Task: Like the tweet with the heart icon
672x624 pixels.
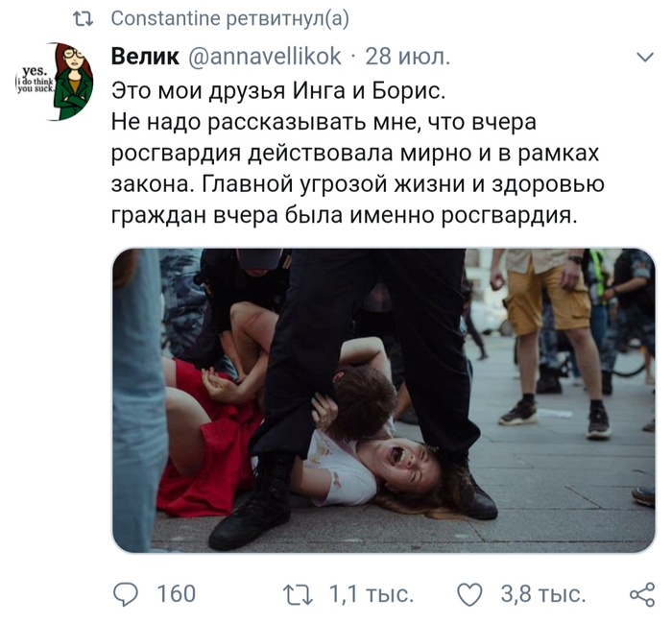Action: (469, 594)
